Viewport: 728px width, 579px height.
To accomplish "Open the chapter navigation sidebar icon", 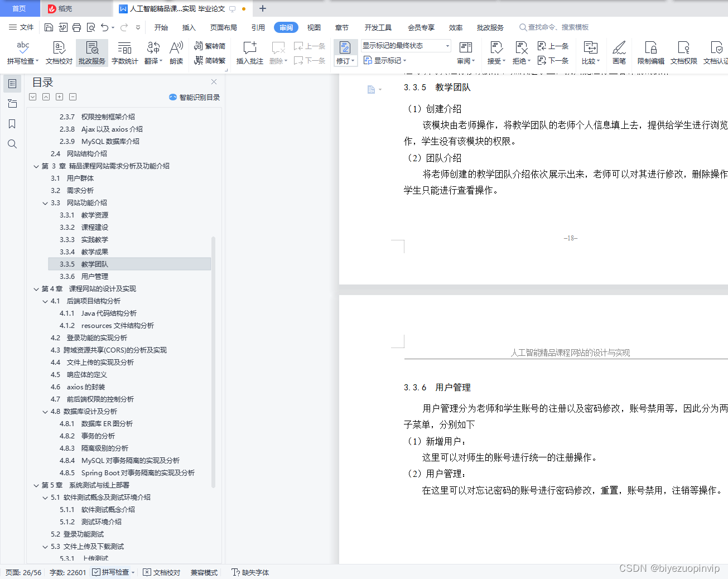I will pyautogui.click(x=12, y=104).
